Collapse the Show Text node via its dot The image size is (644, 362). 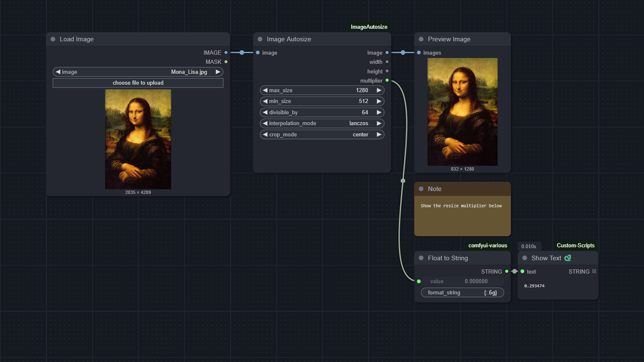[525, 258]
